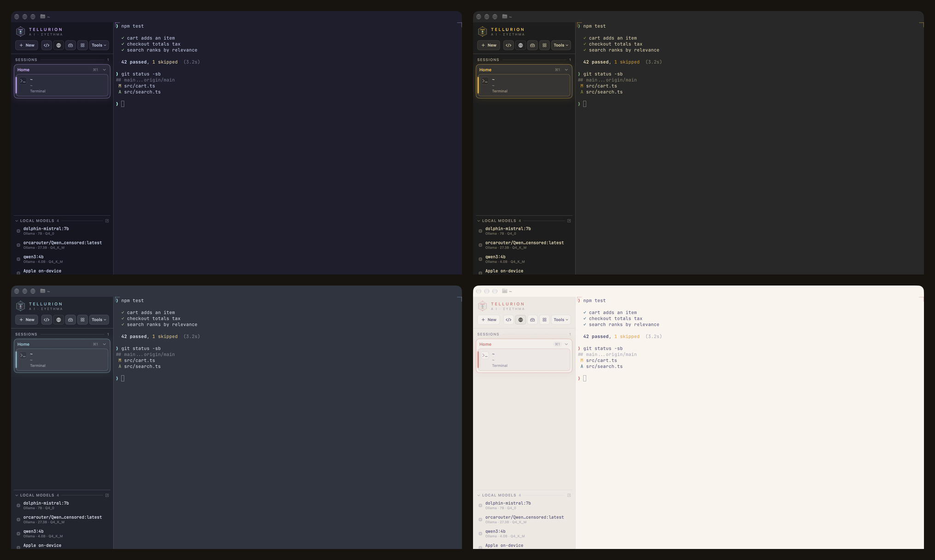Click the New button in the gold-accent window
The width and height of the screenshot is (935, 560).
(489, 45)
